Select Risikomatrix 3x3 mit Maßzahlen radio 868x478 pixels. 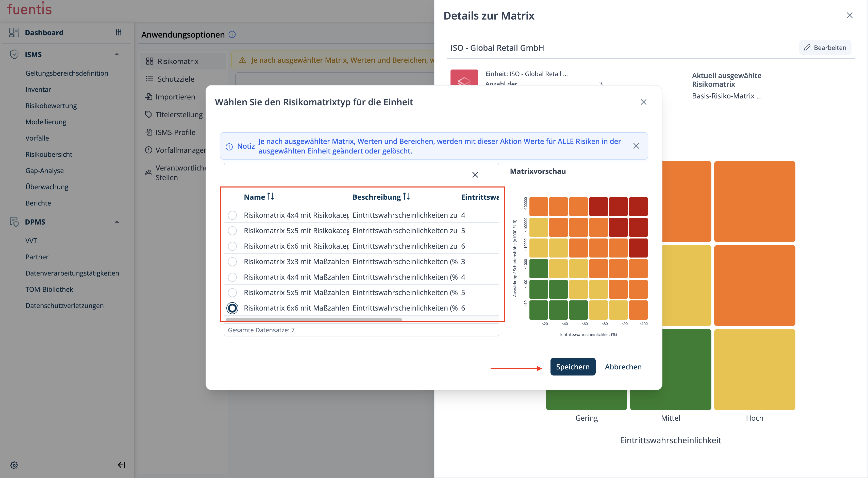point(232,262)
